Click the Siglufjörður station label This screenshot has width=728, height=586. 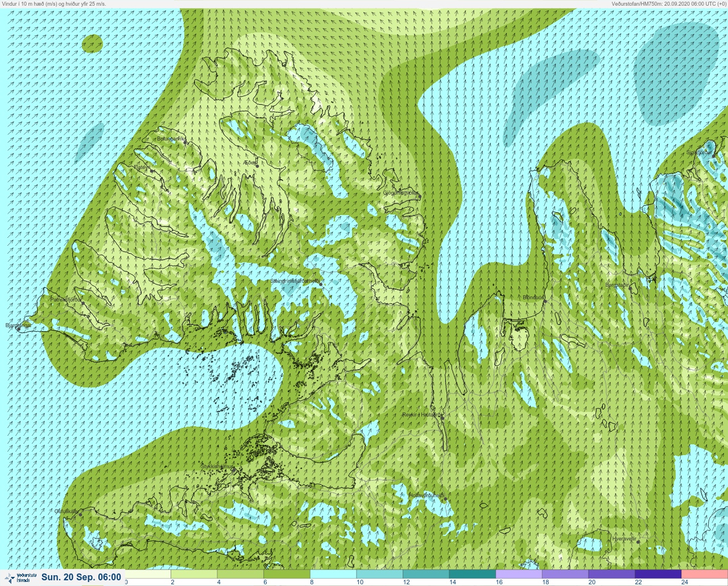tap(698, 152)
